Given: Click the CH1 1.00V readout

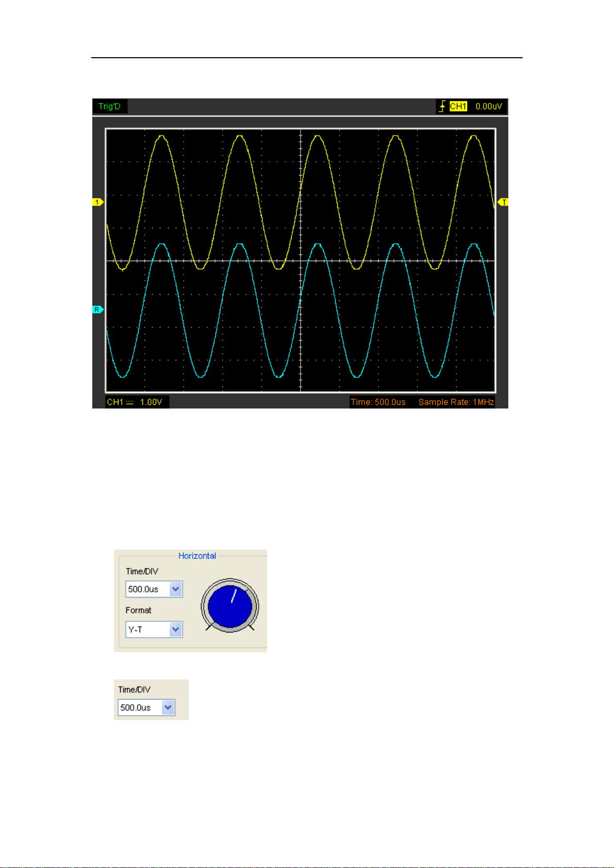Looking at the screenshot, I should coord(137,402).
